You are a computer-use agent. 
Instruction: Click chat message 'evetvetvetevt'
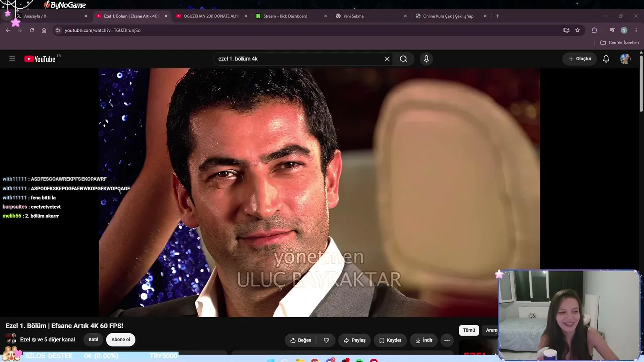pyautogui.click(x=46, y=207)
